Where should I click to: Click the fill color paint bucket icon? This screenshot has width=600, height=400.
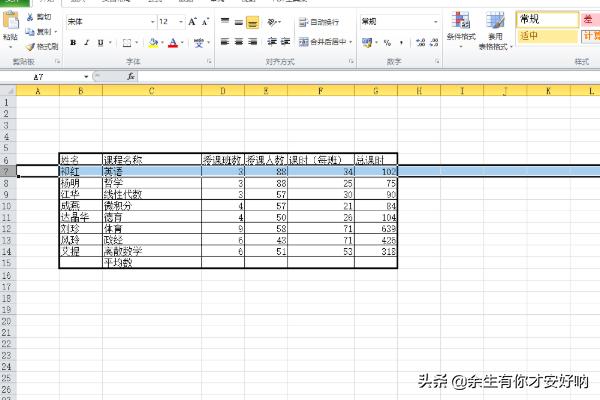pos(153,42)
